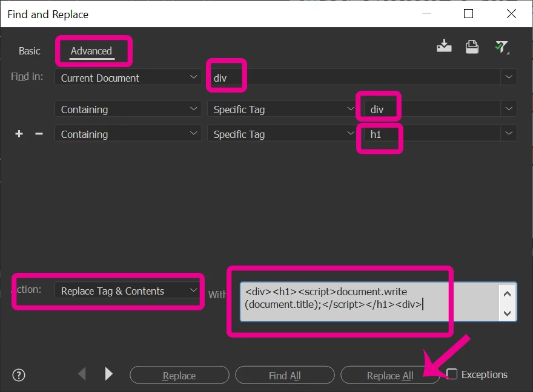Viewport: 533px width, 392px height.
Task: Expand the top div tag dropdown arrow
Action: pos(509,77)
